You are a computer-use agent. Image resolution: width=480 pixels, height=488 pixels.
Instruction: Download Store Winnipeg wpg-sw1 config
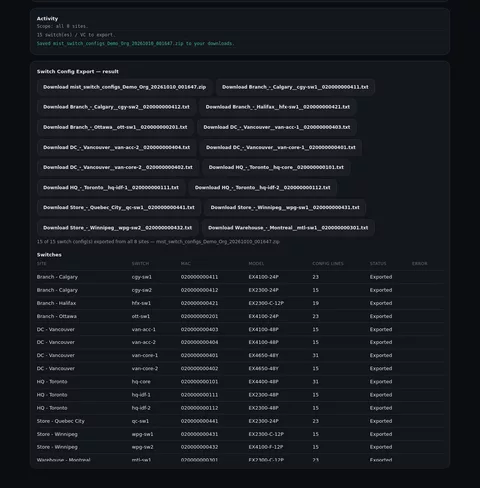pyautogui.click(x=285, y=208)
